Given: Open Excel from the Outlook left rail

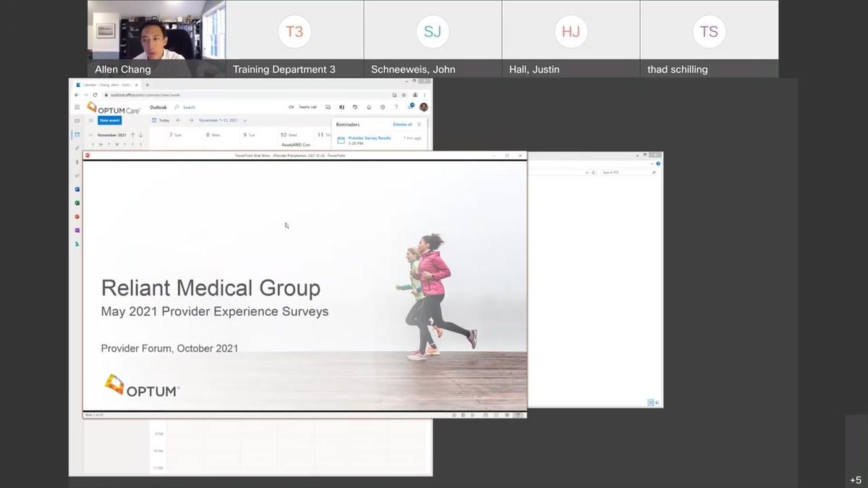Looking at the screenshot, I should click(x=77, y=203).
